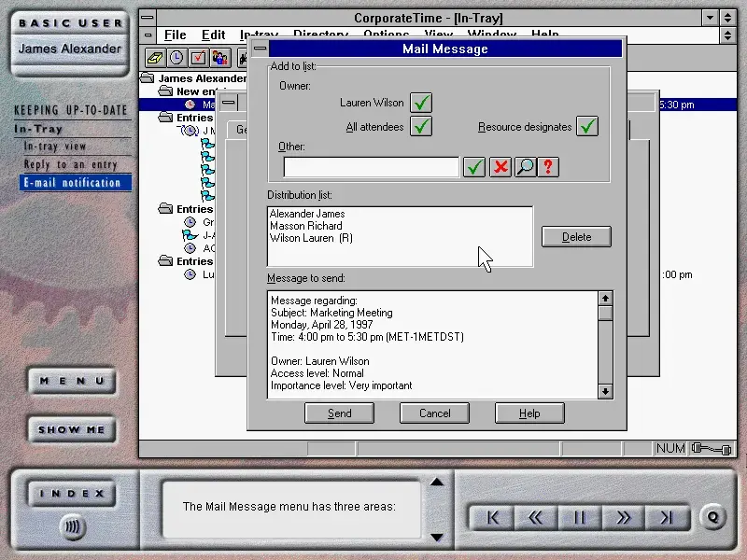This screenshot has height=560, width=747.
Task: Click the rewind double-arrow playback button
Action: 535,518
